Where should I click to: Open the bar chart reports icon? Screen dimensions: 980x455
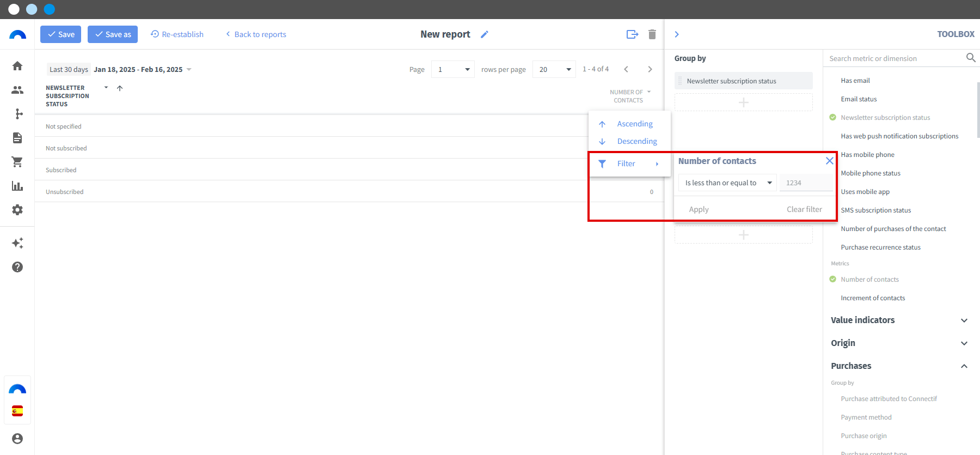[x=17, y=186]
